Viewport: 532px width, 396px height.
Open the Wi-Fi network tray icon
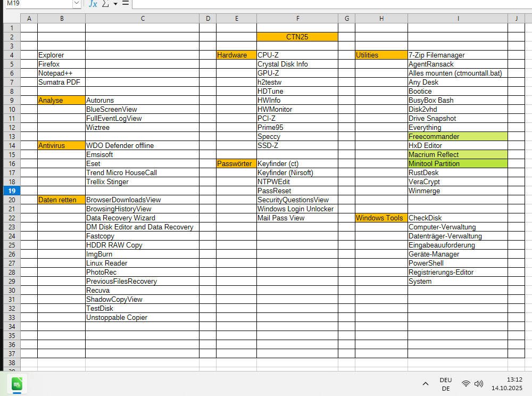(466, 384)
